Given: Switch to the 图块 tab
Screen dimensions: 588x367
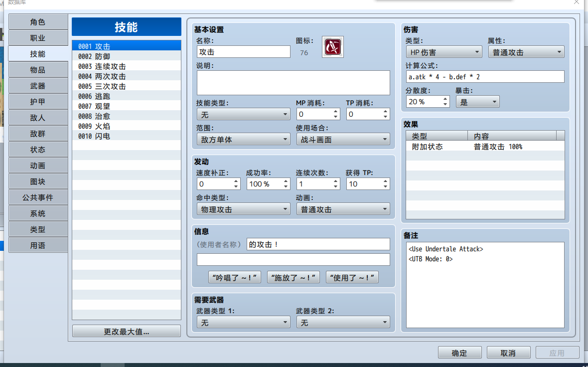Looking at the screenshot, I should tap(38, 182).
